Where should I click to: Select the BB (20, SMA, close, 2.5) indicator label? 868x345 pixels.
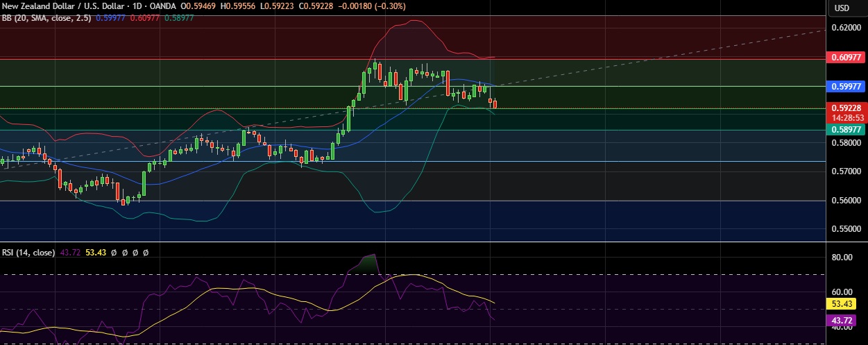coord(49,18)
